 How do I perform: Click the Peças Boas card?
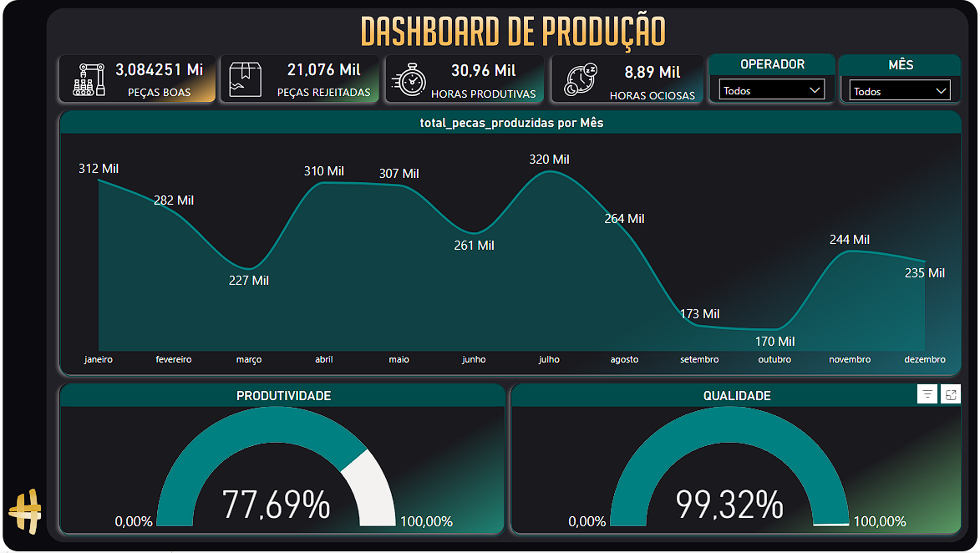point(138,80)
